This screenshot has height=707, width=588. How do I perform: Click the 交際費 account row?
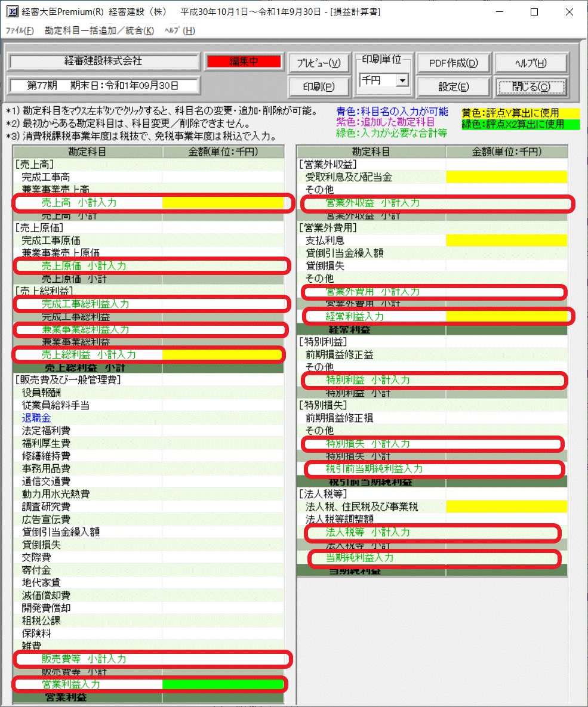pos(149,557)
